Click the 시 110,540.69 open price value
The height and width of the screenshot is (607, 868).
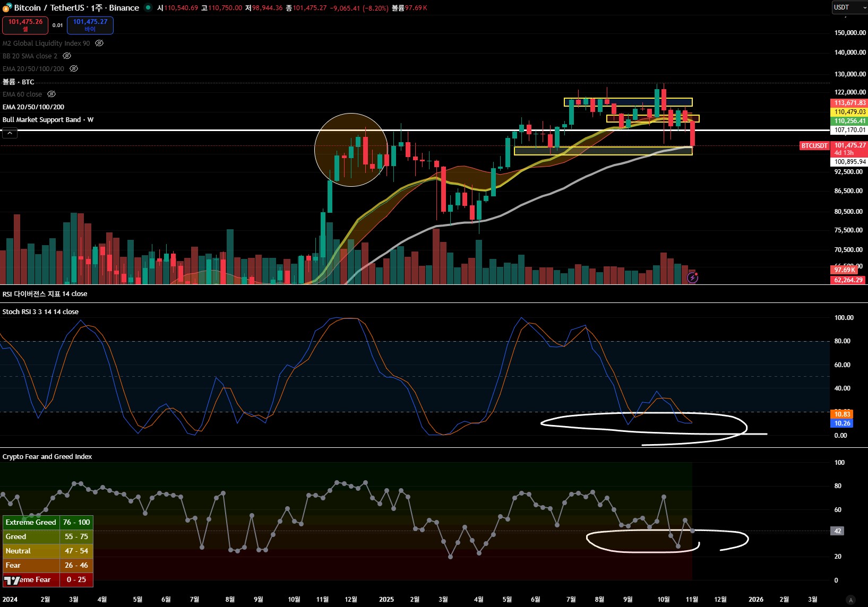coord(177,8)
